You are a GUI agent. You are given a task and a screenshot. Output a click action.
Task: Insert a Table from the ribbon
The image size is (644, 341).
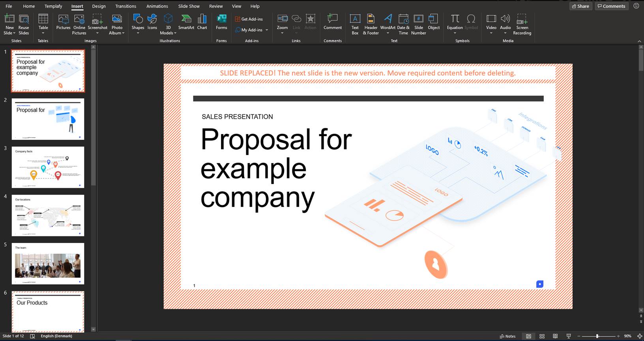tap(43, 24)
